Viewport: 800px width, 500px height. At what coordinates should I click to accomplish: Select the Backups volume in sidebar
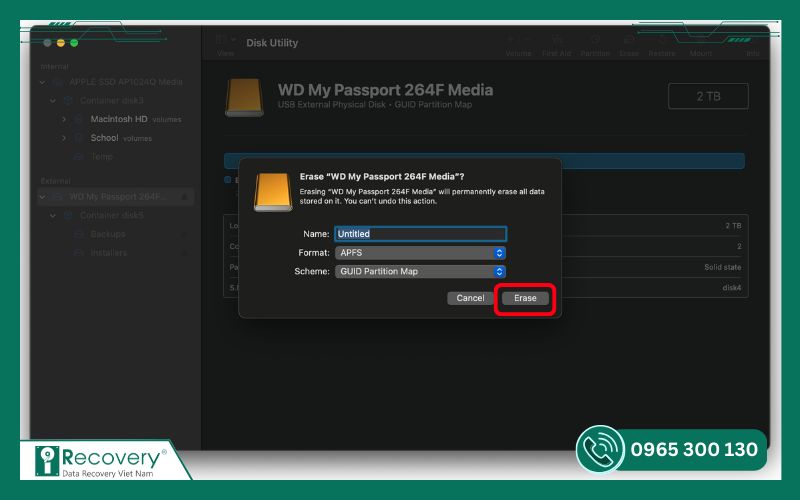108,234
